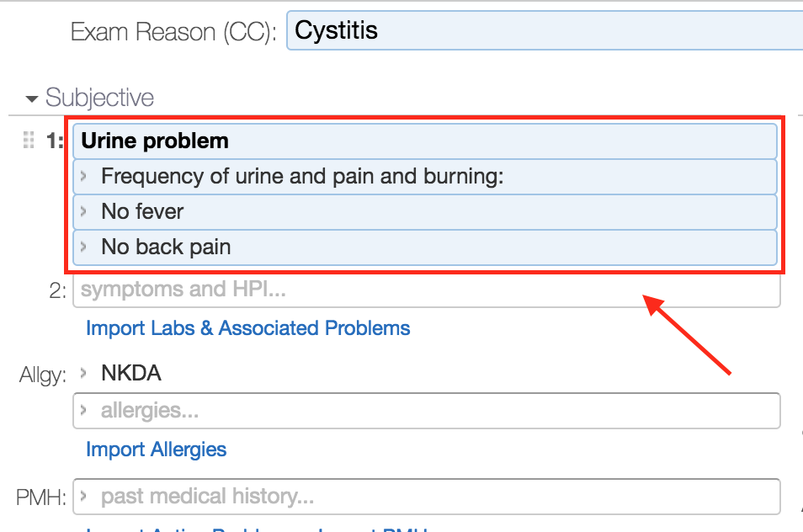Select the No fever entry
The image size is (803, 532).
142,212
